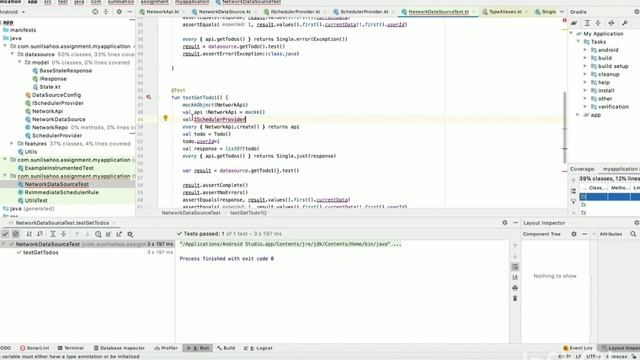This screenshot has width=640, height=360.
Task: Open the hidden editor tabs dropdown chevron
Action: [x=562, y=12]
